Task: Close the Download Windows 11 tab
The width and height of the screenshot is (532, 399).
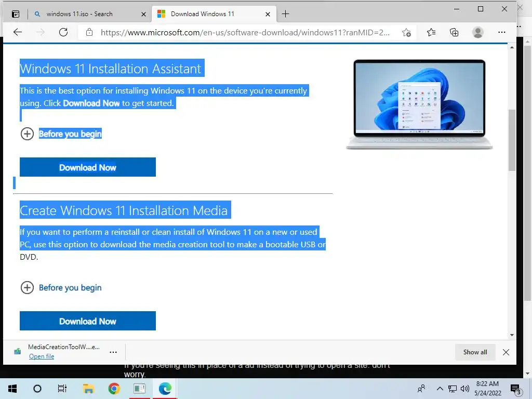Action: (268, 14)
